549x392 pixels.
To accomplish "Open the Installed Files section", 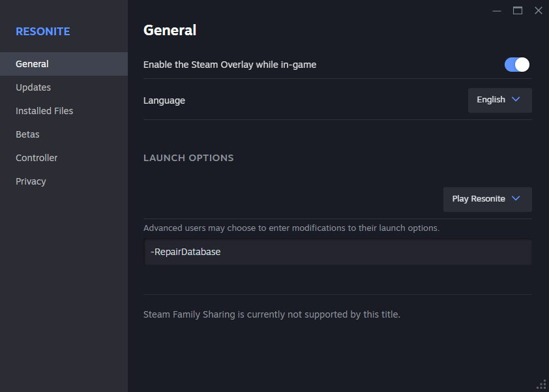I will (x=44, y=111).
